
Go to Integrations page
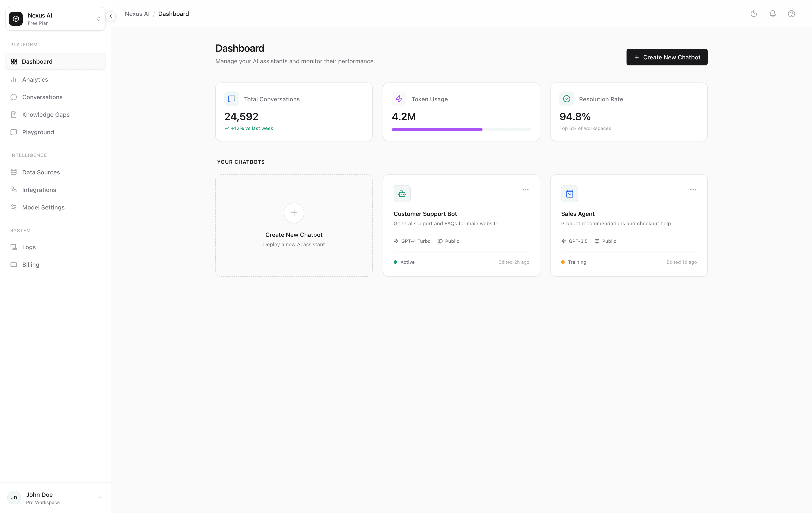click(55, 190)
